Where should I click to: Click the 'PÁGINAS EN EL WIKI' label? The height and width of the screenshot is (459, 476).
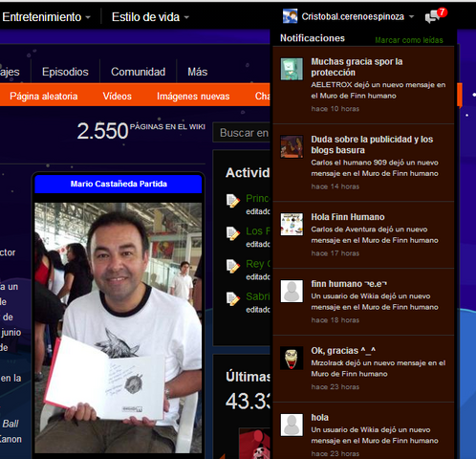click(x=167, y=126)
